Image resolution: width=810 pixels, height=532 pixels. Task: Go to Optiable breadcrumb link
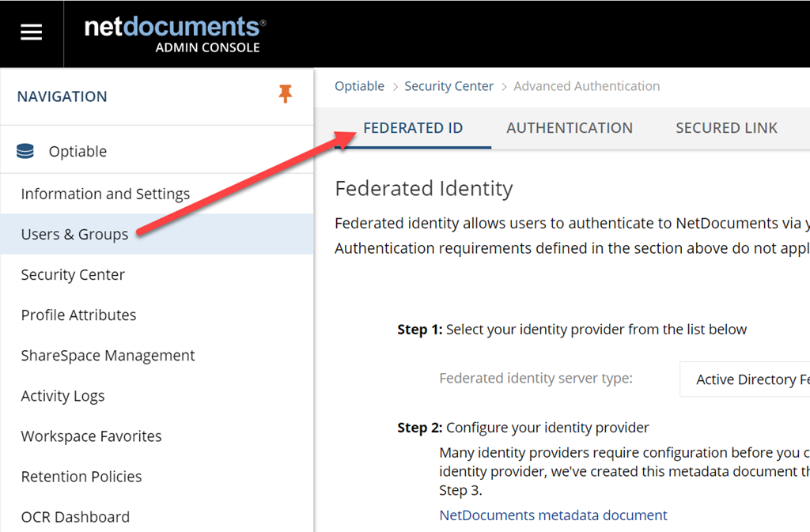[360, 86]
